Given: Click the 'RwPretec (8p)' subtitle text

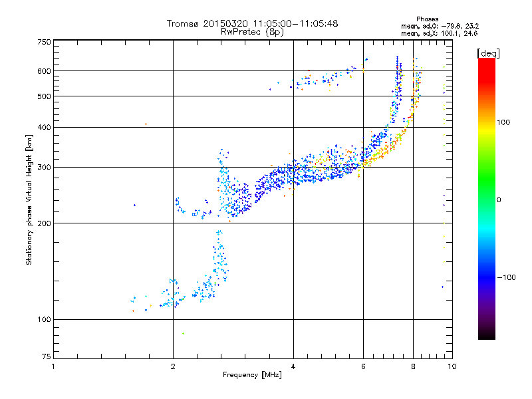Looking at the screenshot, I should click(252, 32).
